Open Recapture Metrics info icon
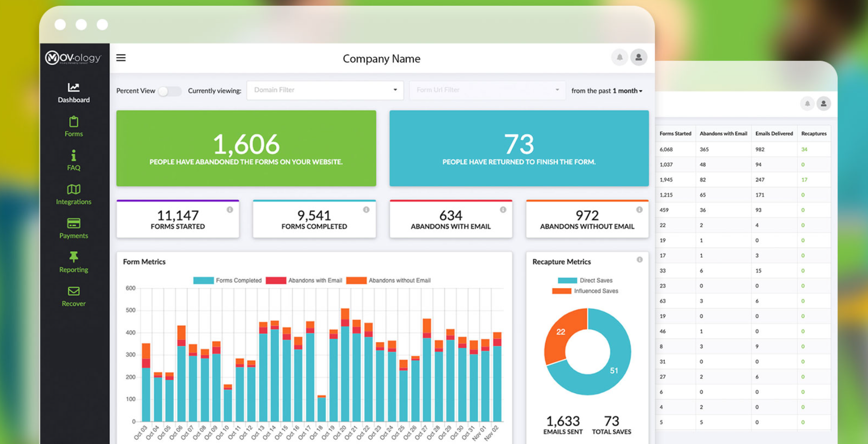The height and width of the screenshot is (444, 868). pos(640,260)
